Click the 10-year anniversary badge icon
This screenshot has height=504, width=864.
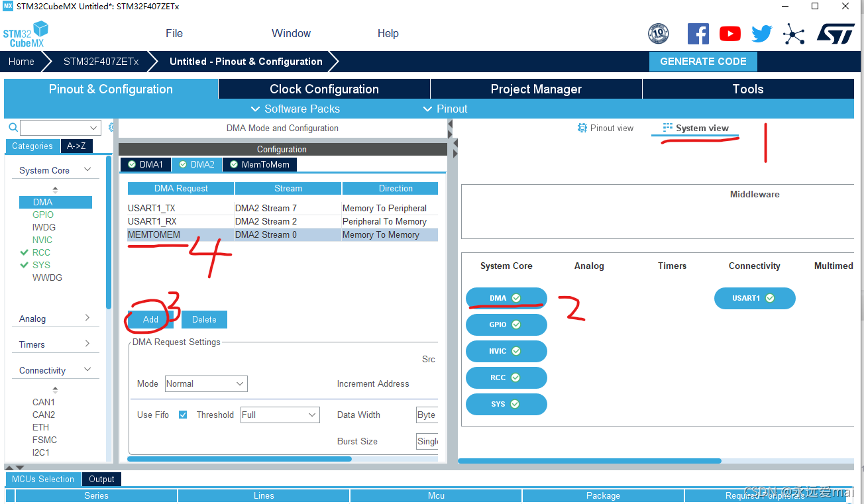click(658, 34)
